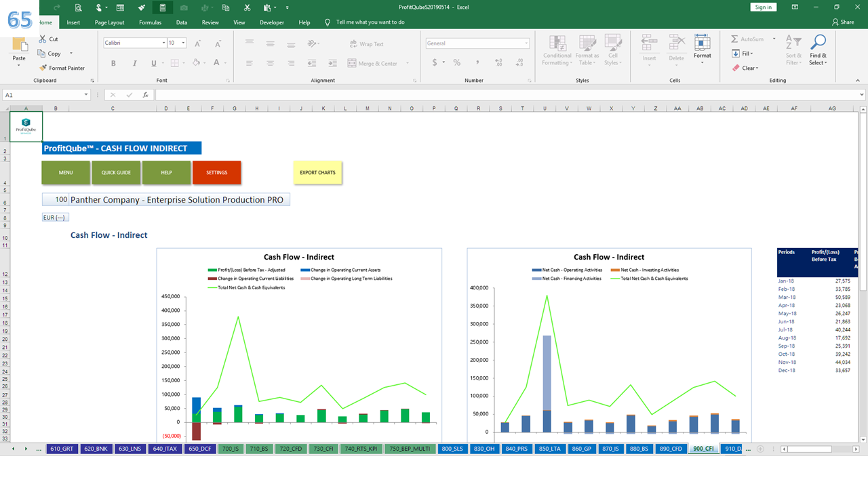Open the Copy dropdown arrow
Image resolution: width=868 pixels, height=488 pixels.
pyautogui.click(x=71, y=54)
